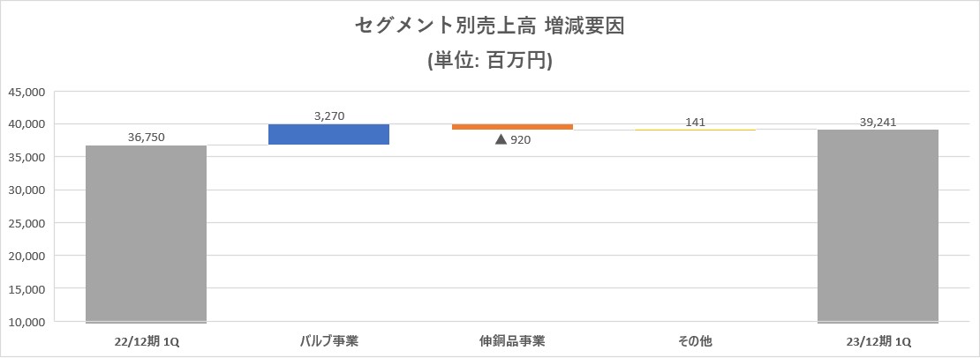Click the 36,750 data label
Image resolution: width=980 pixels, height=358 pixels.
click(147, 138)
